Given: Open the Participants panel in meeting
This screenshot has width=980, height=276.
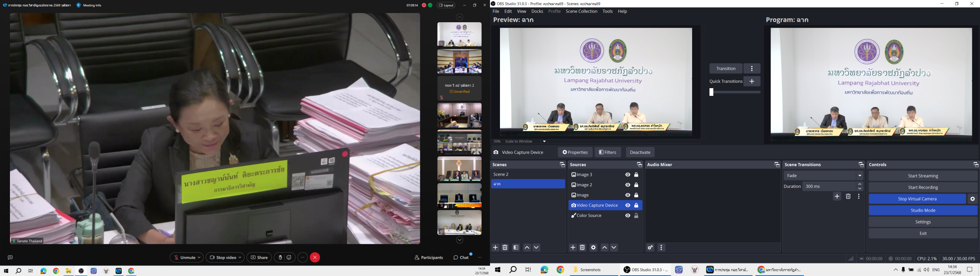Looking at the screenshot, I should pyautogui.click(x=429, y=258).
